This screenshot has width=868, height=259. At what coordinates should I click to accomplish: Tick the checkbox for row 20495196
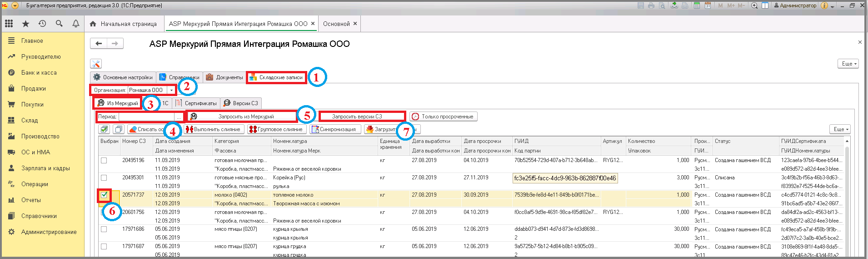point(104,160)
